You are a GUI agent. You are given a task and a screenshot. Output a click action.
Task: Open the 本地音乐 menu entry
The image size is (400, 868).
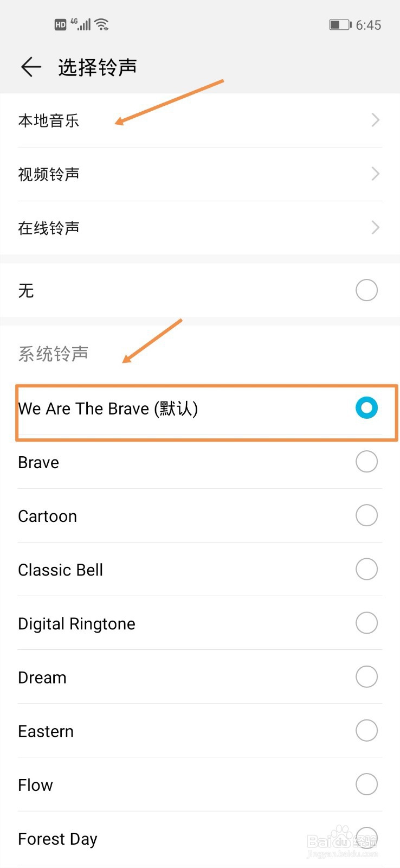point(200,120)
